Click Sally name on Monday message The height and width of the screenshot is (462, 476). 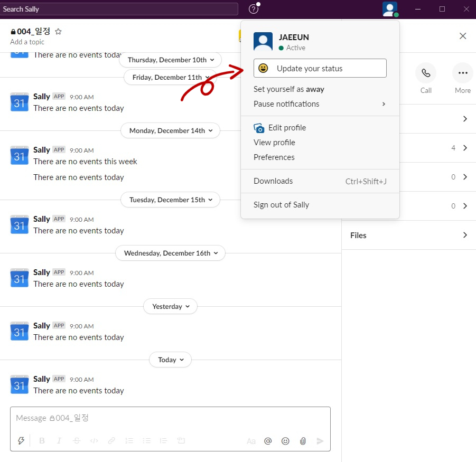42,150
